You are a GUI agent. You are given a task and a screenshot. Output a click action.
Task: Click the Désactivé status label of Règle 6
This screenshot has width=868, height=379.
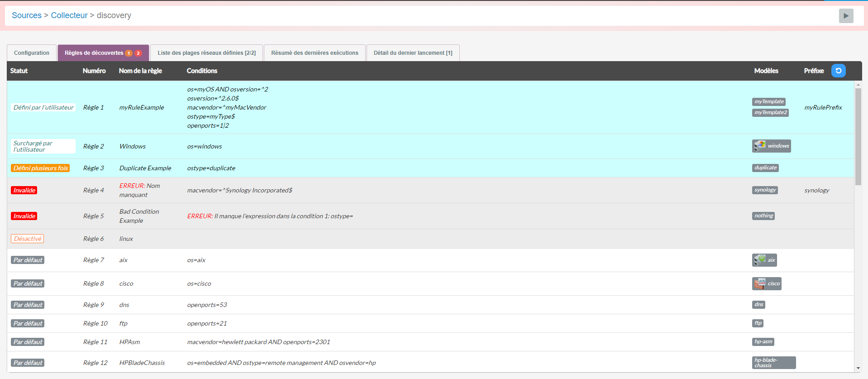(x=28, y=239)
